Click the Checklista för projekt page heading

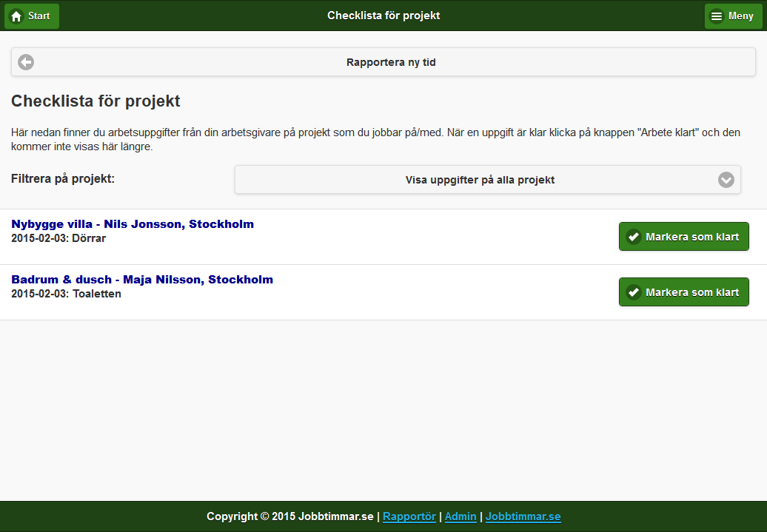point(96,101)
